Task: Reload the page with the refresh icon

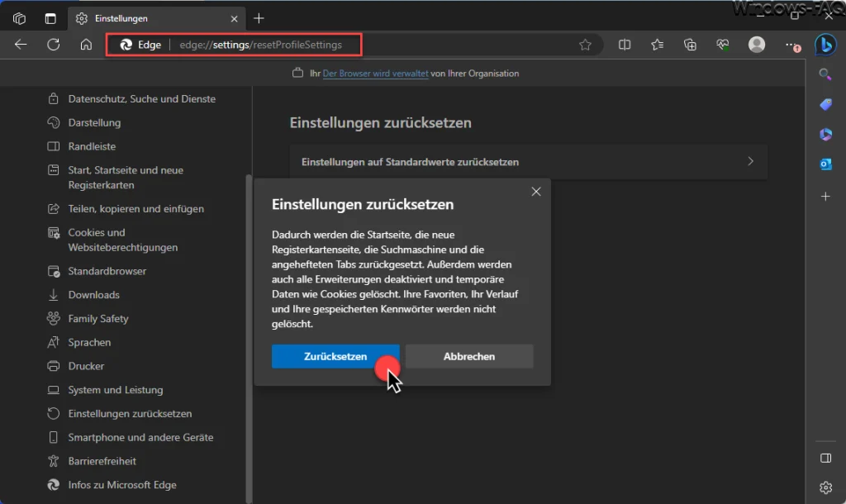Action: tap(54, 45)
